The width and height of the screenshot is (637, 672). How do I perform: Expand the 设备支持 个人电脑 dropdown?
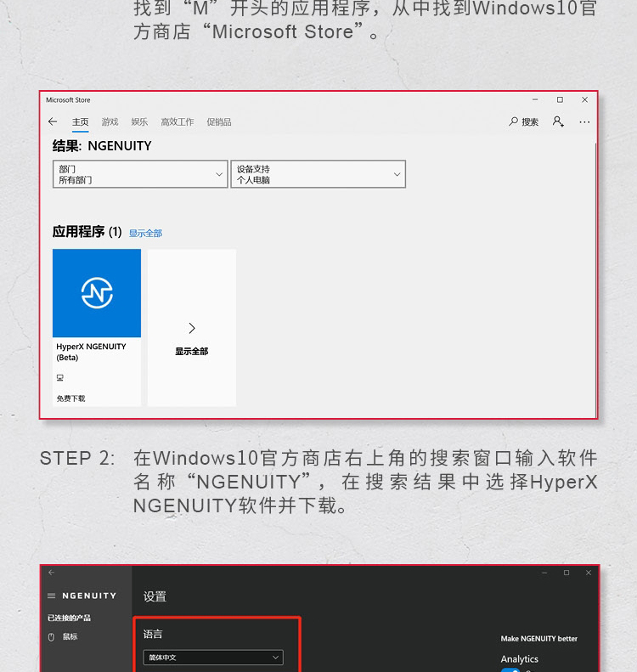point(318,174)
